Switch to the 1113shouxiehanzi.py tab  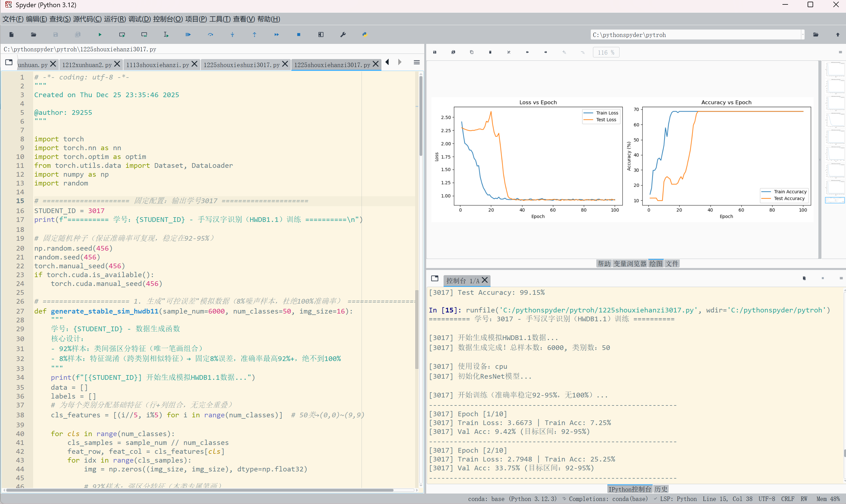pyautogui.click(x=157, y=65)
